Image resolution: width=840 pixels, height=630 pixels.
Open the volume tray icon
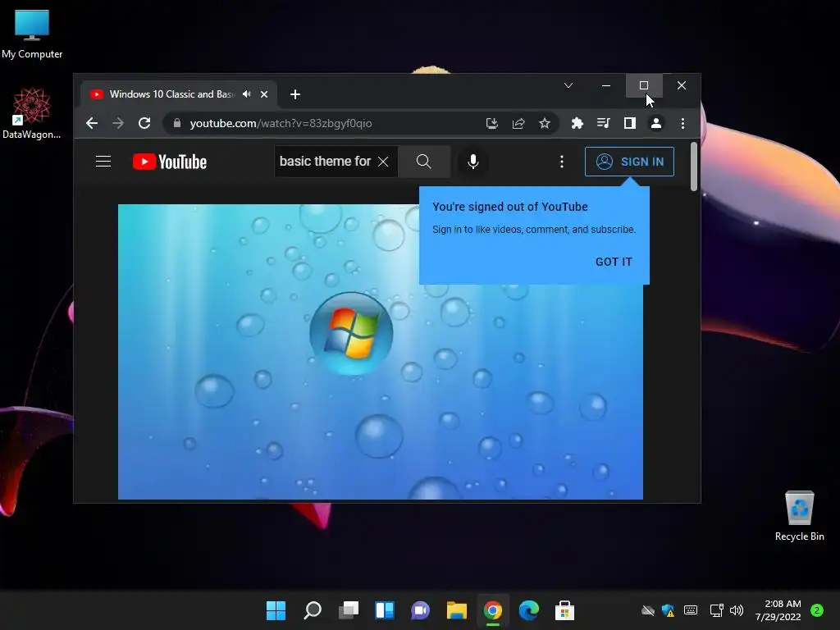coord(737,610)
